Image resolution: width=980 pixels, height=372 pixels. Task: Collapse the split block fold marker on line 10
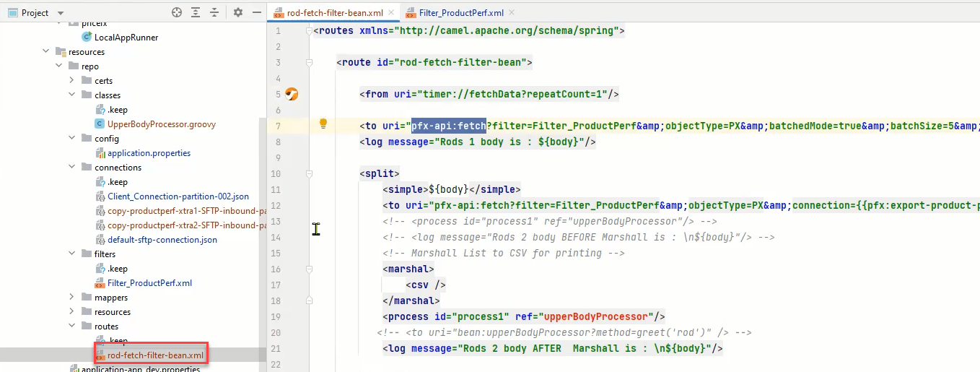pos(309,174)
